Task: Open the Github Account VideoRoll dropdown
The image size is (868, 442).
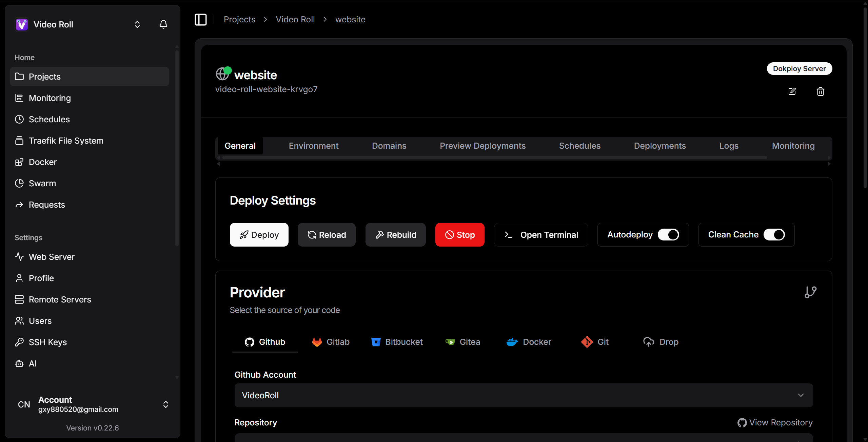Action: coord(524,395)
